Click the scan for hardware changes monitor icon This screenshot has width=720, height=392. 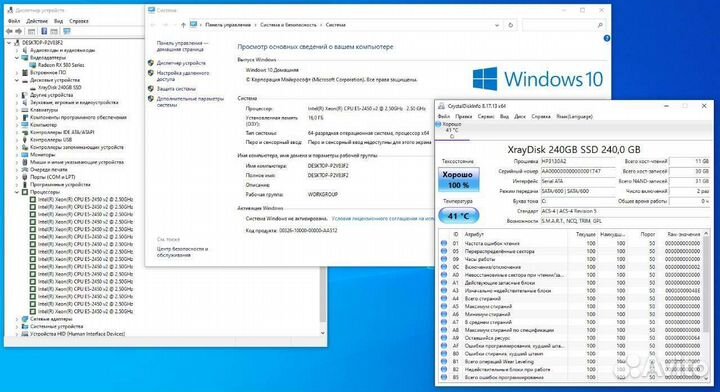(x=67, y=31)
